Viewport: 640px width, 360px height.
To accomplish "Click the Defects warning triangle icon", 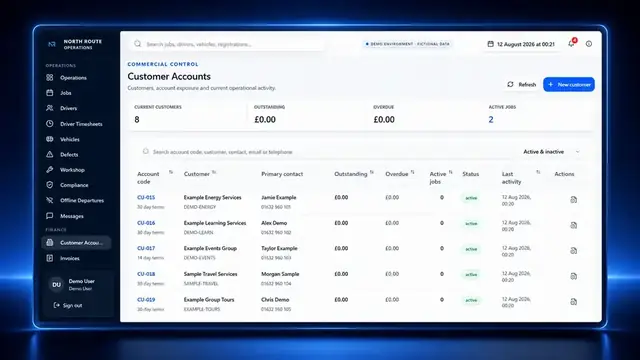I will coord(50,154).
